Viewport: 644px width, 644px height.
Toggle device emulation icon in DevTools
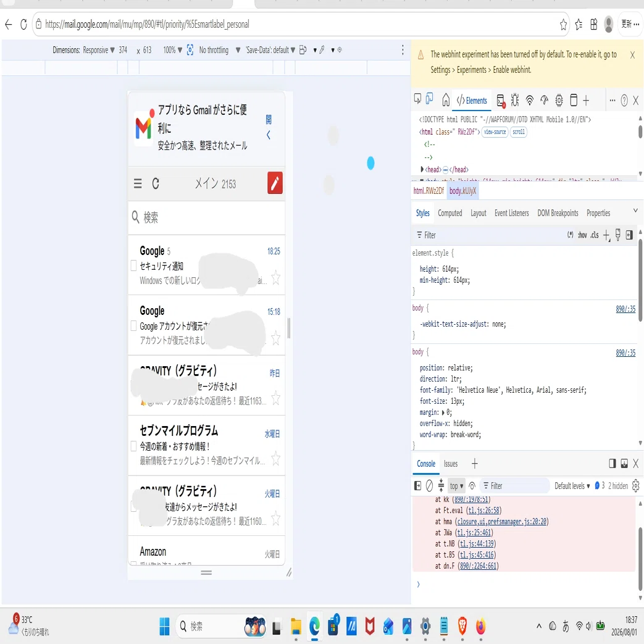(x=430, y=99)
